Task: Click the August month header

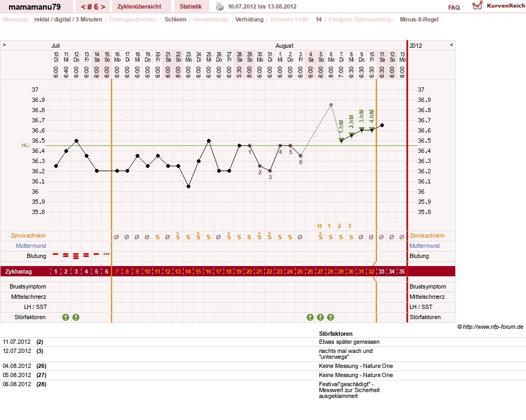Action: click(285, 46)
